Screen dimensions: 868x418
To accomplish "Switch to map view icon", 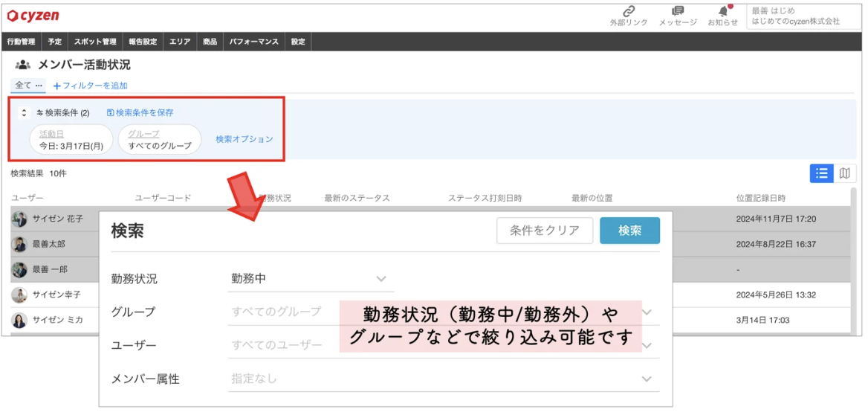I will (845, 173).
